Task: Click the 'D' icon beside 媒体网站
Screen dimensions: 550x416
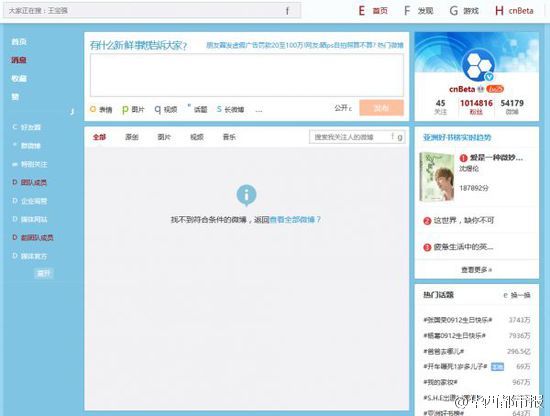Action: click(15, 219)
